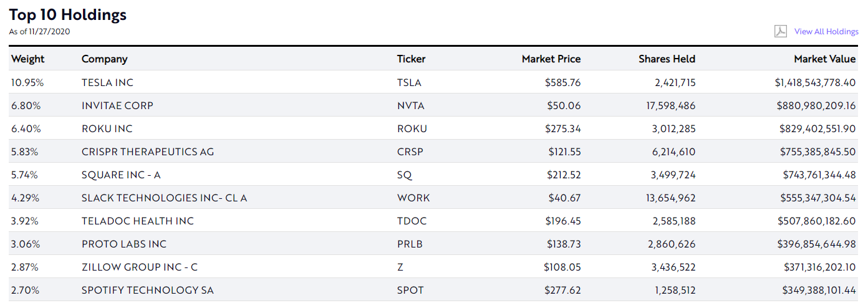Click SPOTIFY TECHNOLOGY SA company name
Screen dimensions: 868x308
[148, 290]
